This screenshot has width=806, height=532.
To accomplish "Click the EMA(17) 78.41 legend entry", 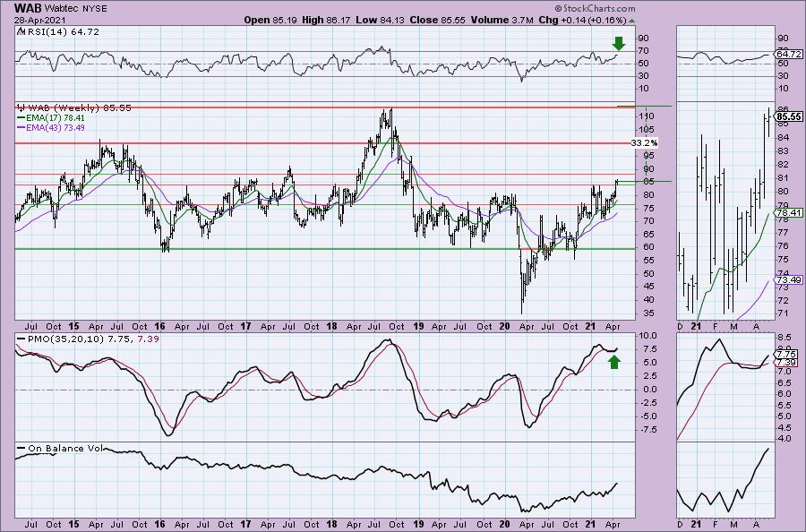I will pos(55,117).
